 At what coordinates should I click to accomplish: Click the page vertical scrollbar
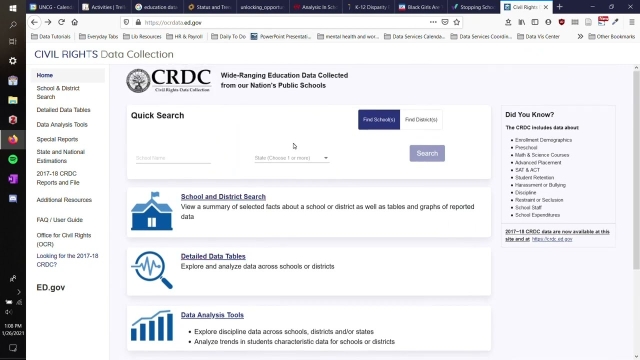click(x=636, y=170)
